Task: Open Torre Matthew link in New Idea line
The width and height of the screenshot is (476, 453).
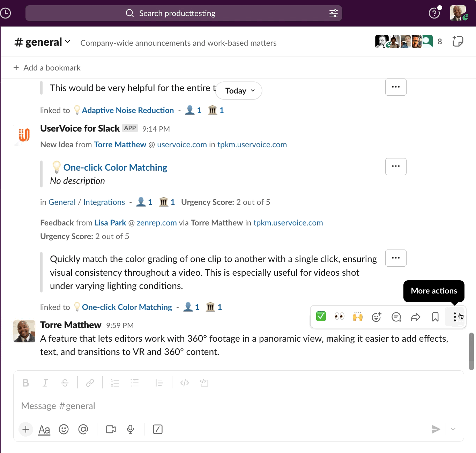Action: [x=120, y=144]
